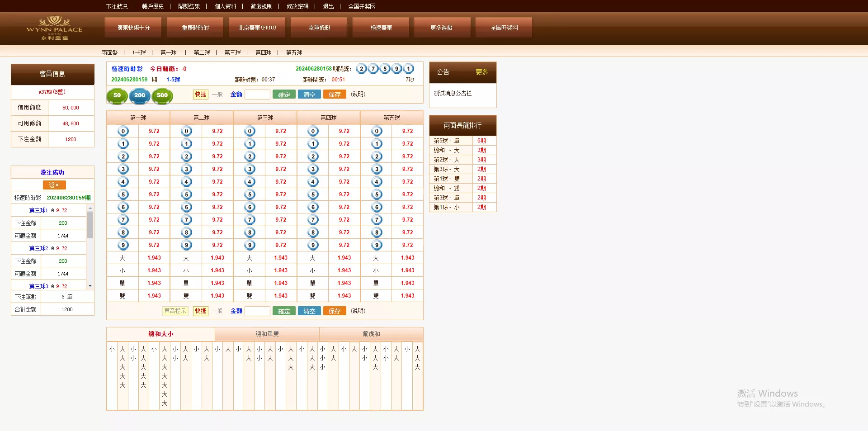Screen dimensions: 868x431
Task: Click ball 3 in the 第三球 column
Action: 250,169
